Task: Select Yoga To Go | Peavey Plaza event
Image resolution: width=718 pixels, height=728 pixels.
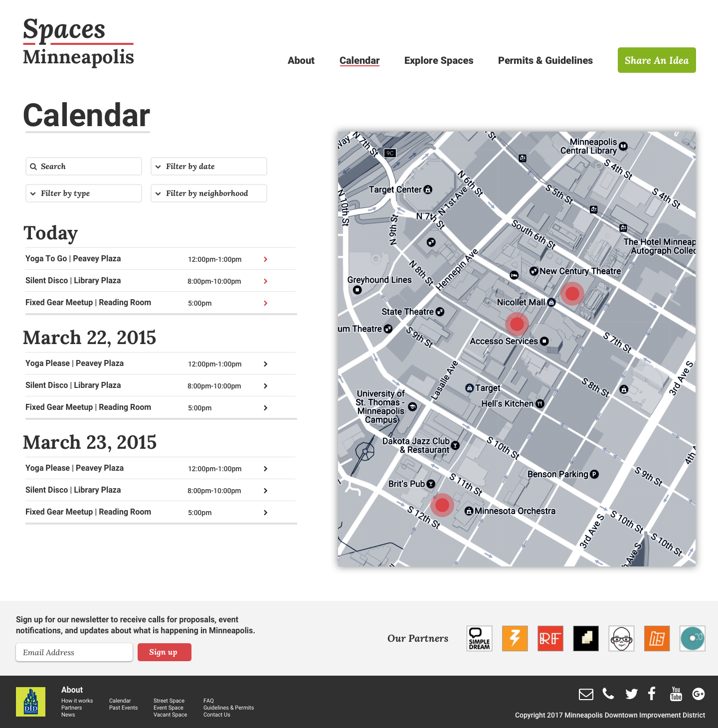Action: click(73, 258)
